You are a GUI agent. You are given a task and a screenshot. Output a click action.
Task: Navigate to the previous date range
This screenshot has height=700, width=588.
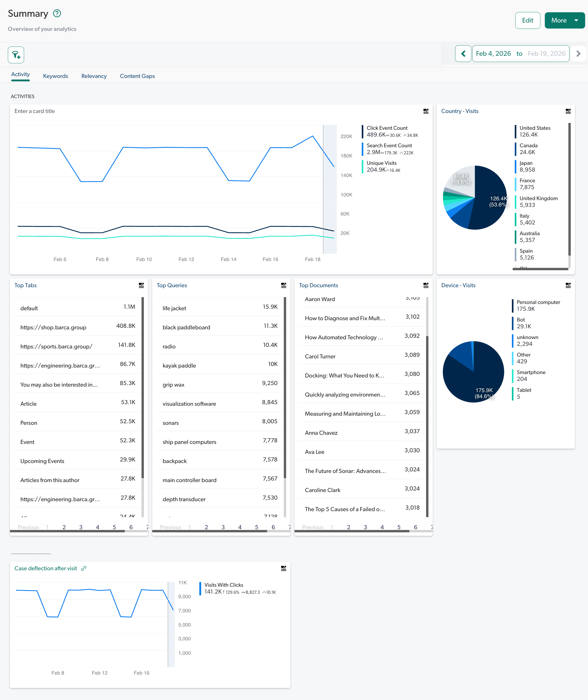[463, 53]
